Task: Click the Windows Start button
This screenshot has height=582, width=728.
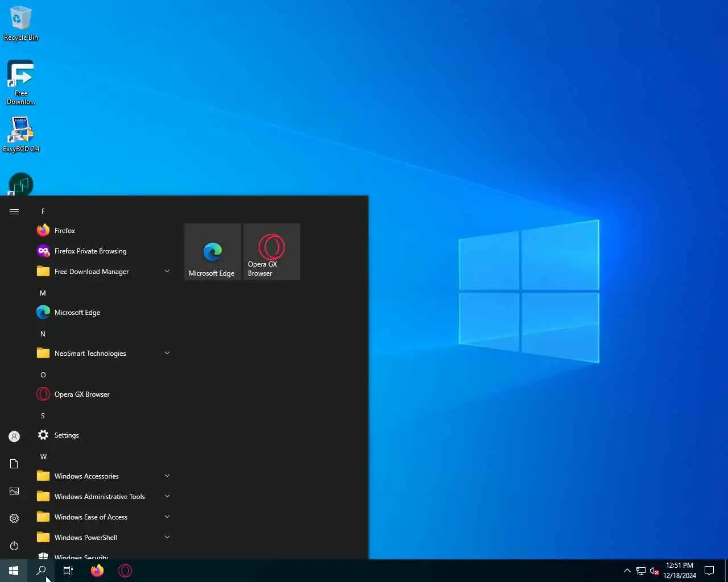Action: 14,571
